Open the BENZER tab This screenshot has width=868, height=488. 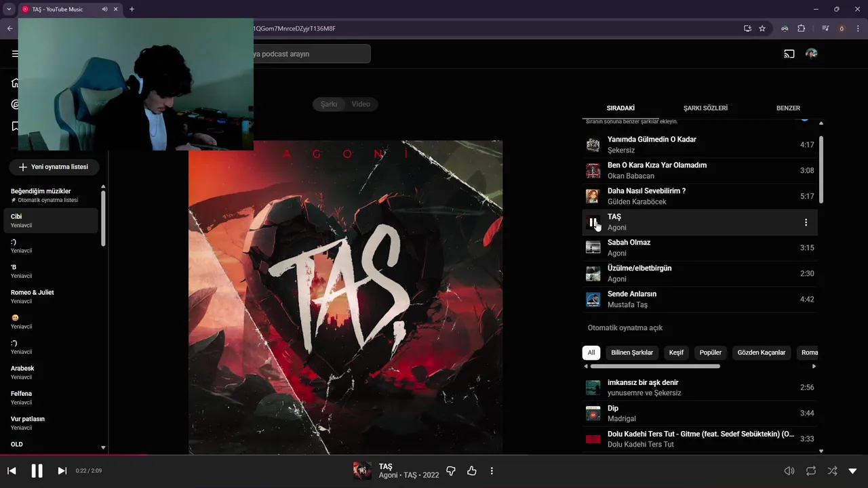(x=788, y=108)
